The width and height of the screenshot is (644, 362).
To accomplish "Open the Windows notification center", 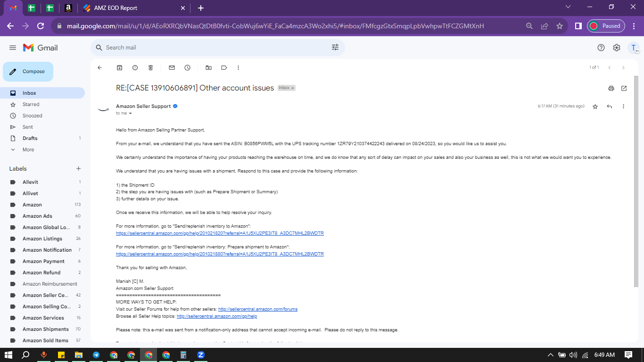I will coord(628,355).
